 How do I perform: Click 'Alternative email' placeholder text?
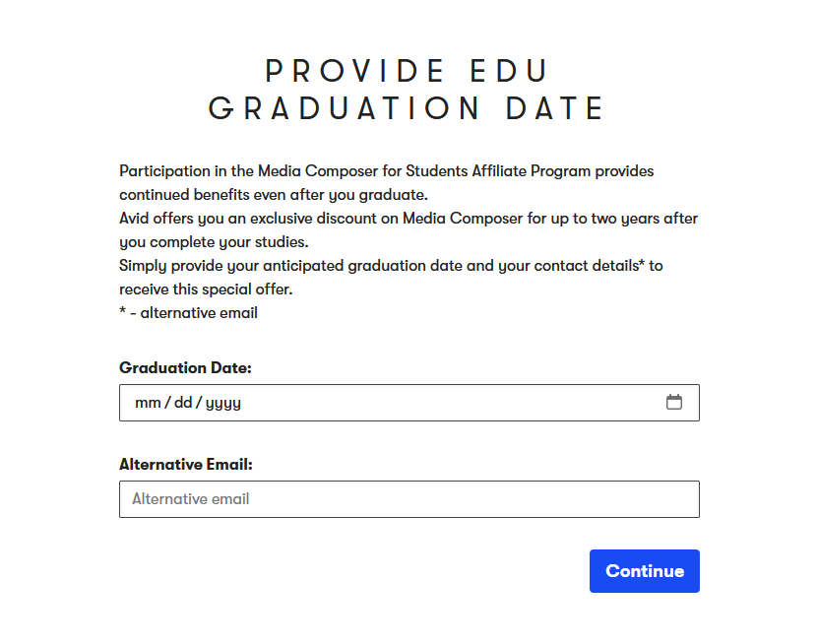click(x=191, y=499)
